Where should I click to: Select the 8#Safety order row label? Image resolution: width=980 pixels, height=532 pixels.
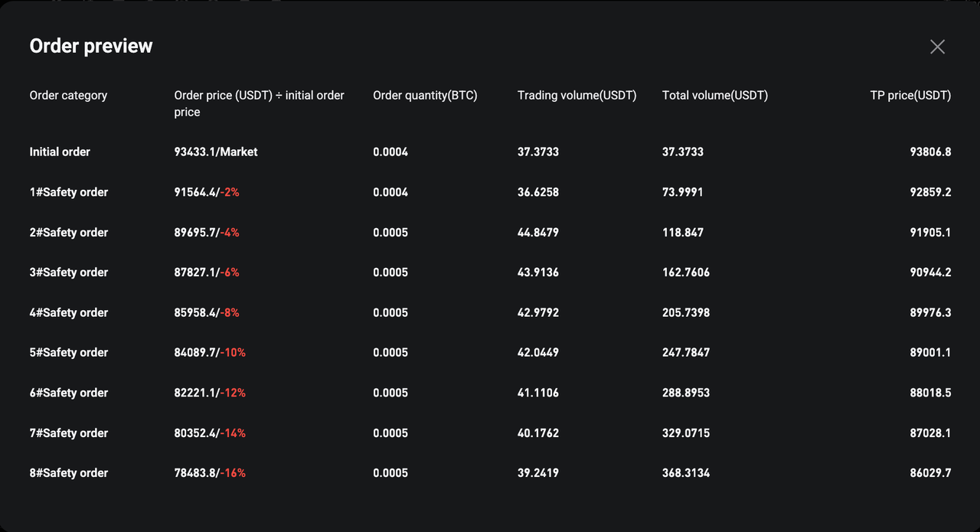click(x=69, y=473)
